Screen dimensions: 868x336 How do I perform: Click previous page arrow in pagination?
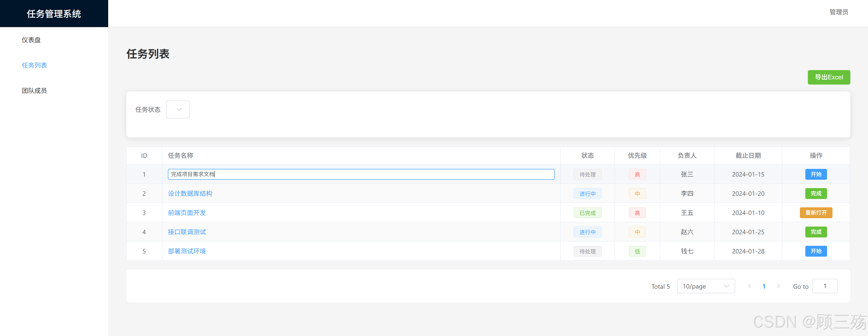click(x=749, y=286)
